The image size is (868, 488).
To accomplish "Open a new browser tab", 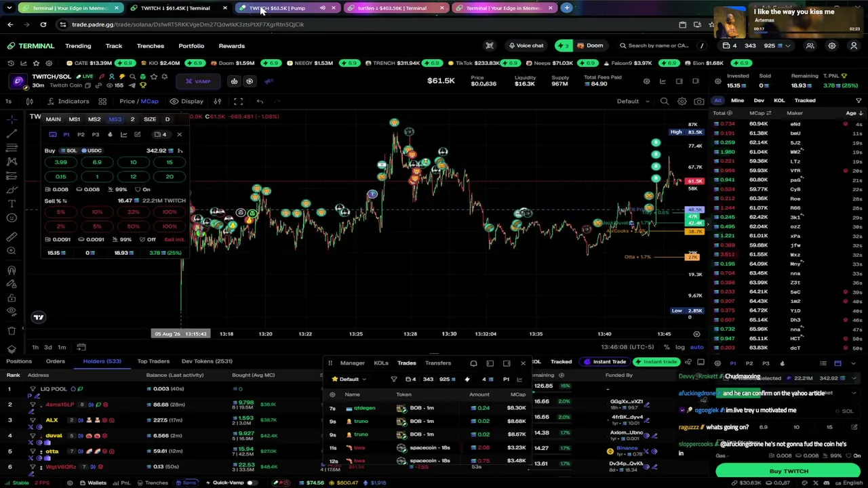I will point(567,8).
